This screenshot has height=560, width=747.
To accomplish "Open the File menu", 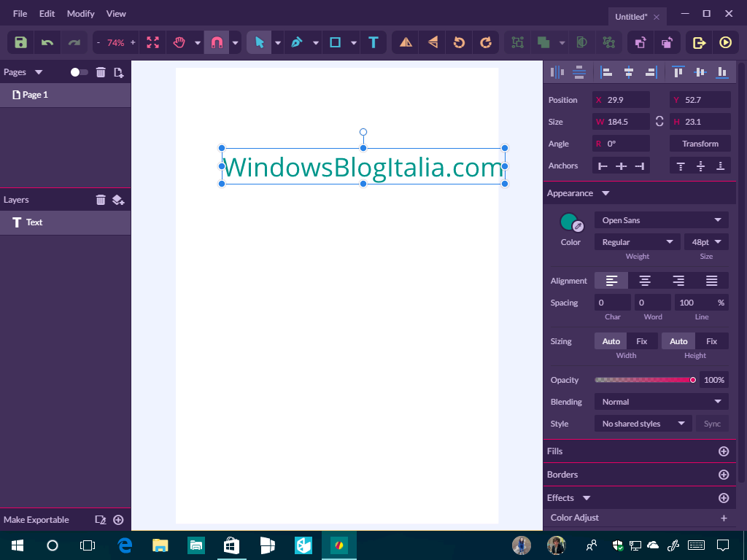I will coord(20,13).
